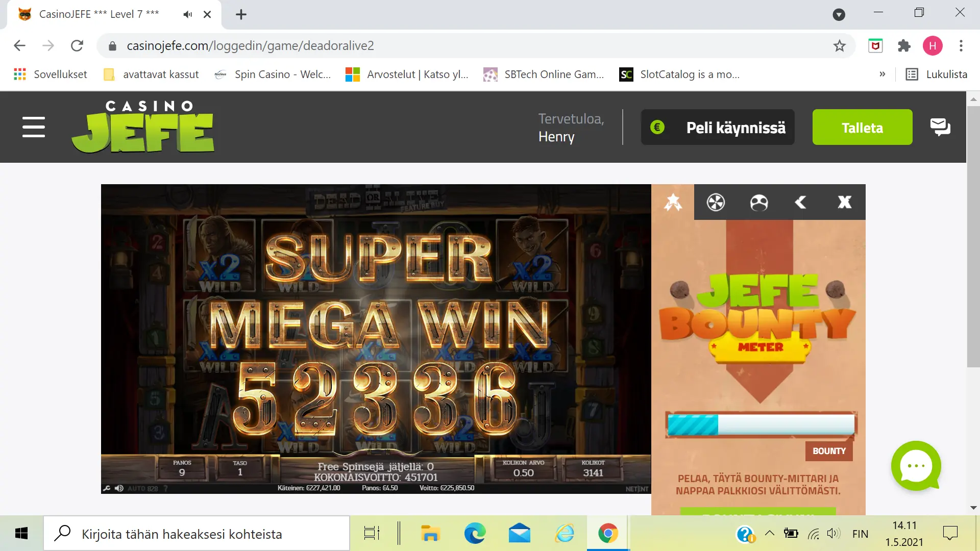
Task: Open File Explorer from the taskbar
Action: [430, 534]
